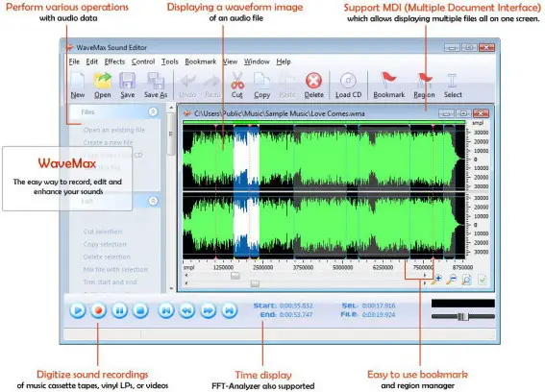Click the Load CD disc icon
The width and height of the screenshot is (545, 392).
[x=348, y=81]
